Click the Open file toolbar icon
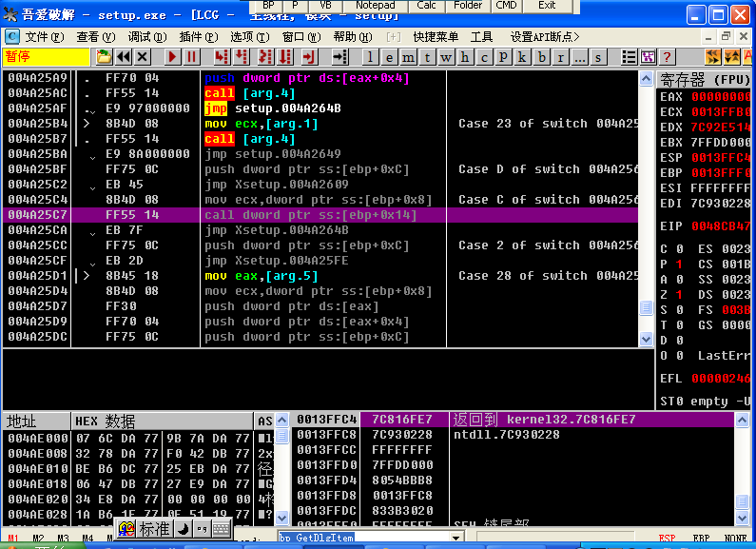 point(104,57)
